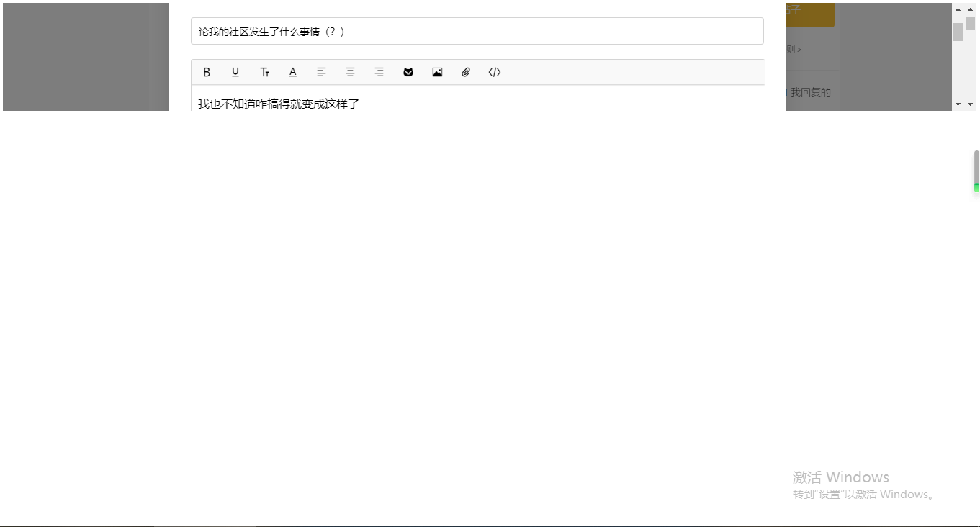Click the dimmed orange '帖子' button behind dialog

pos(810,14)
